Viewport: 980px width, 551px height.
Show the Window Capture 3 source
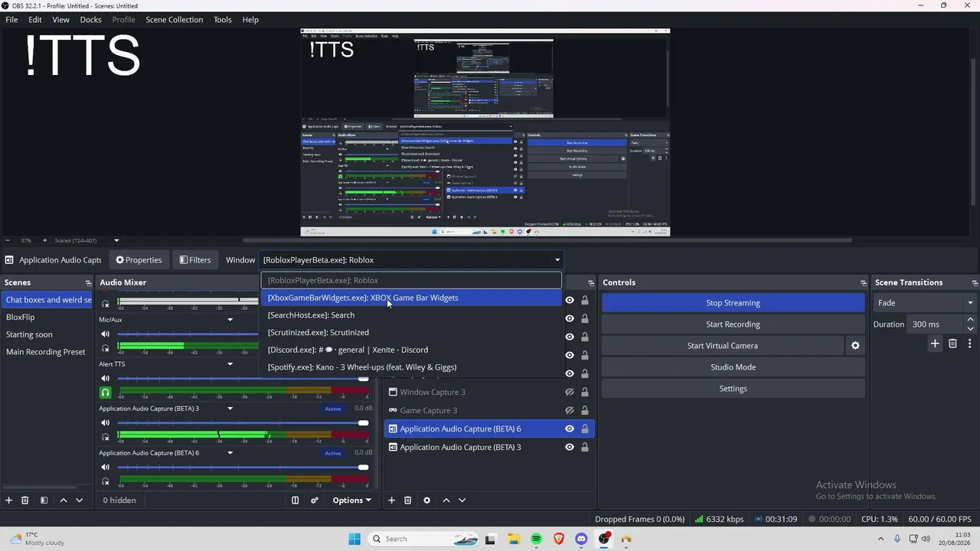click(x=569, y=392)
